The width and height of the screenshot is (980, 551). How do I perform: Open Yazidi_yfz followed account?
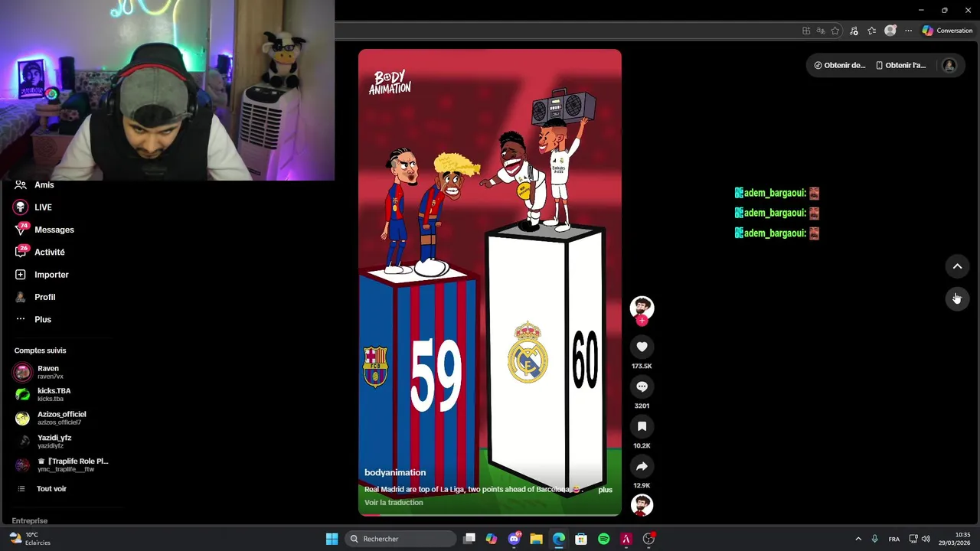pos(54,442)
